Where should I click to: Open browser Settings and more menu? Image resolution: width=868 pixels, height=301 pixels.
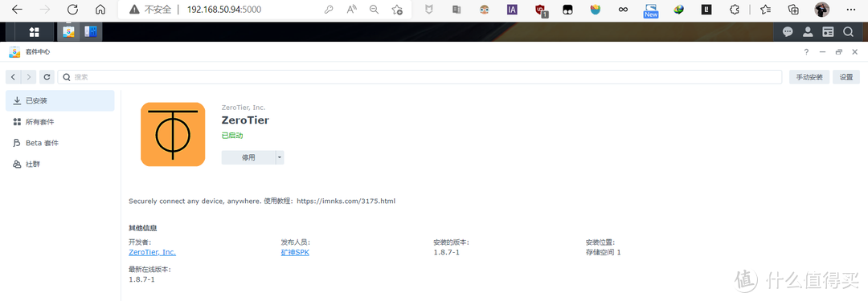pyautogui.click(x=851, y=10)
